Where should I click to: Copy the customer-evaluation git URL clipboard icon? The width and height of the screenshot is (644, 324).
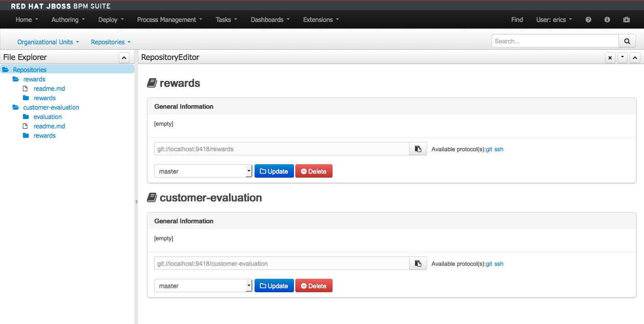pyautogui.click(x=418, y=263)
